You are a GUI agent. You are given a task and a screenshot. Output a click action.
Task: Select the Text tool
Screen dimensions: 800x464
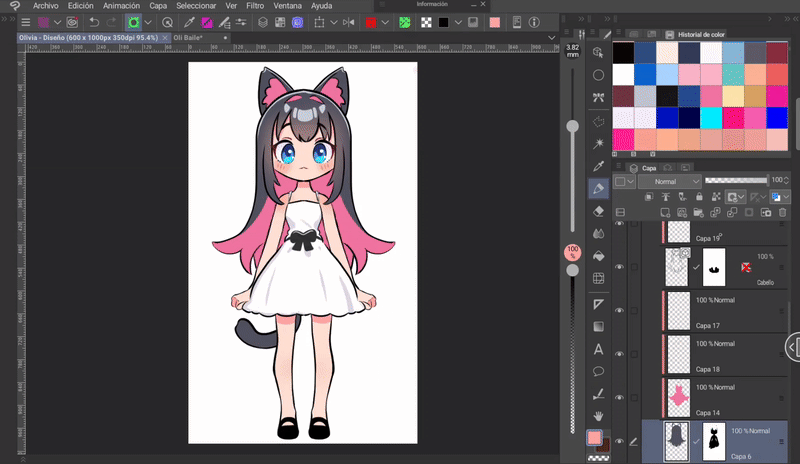(x=599, y=349)
